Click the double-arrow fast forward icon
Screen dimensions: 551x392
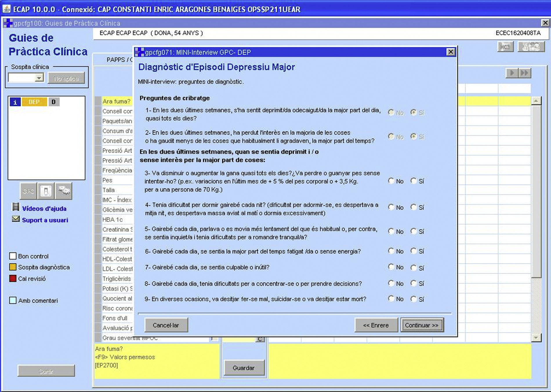(525, 73)
